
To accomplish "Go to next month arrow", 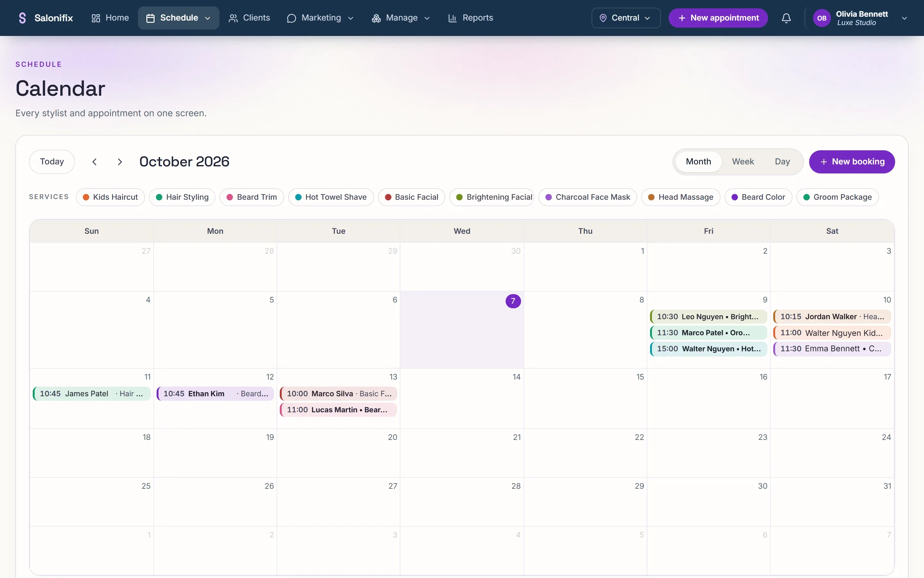I will pos(119,162).
